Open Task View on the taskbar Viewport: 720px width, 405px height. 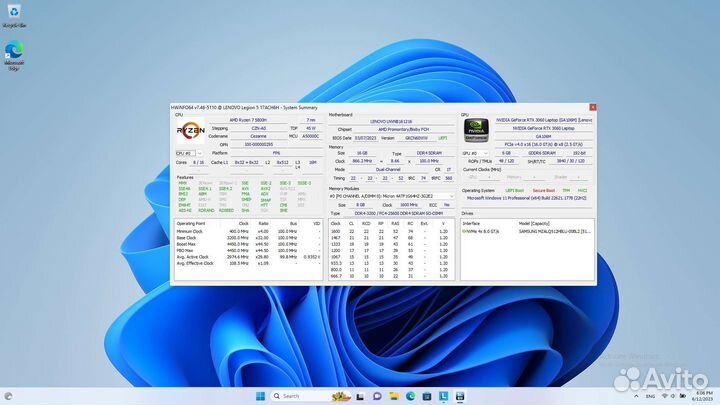tap(360, 396)
